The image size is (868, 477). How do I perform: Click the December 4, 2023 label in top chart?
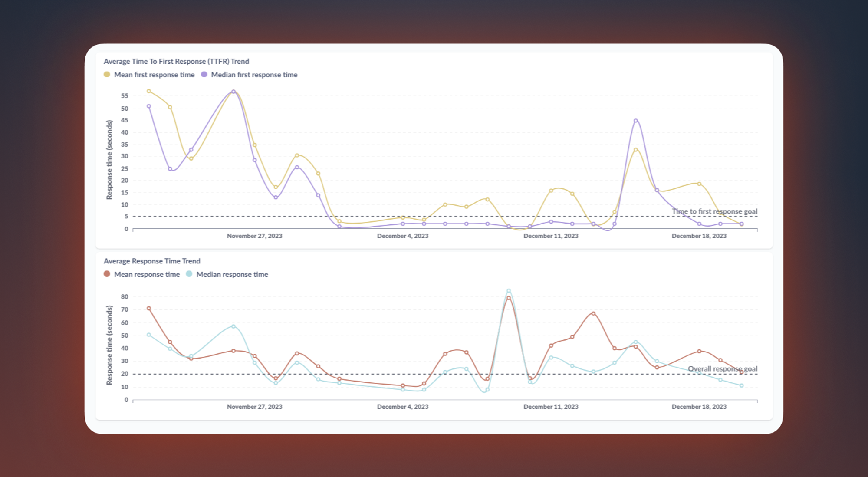click(402, 236)
